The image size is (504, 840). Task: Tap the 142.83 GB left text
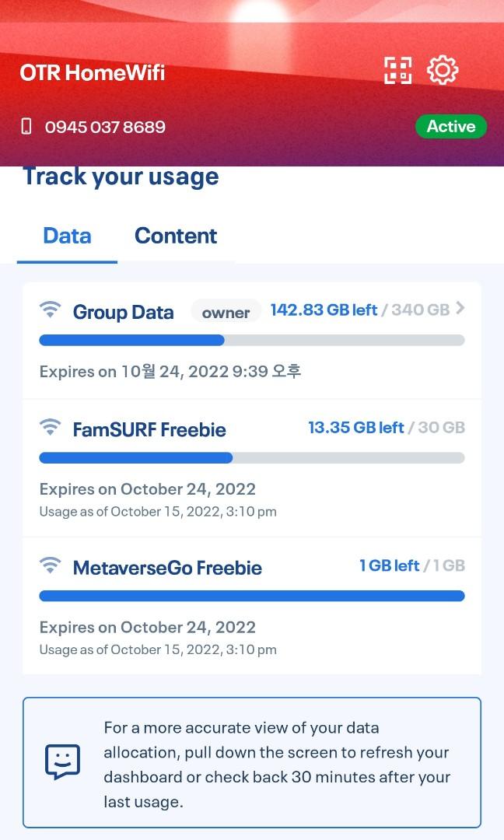(x=324, y=310)
